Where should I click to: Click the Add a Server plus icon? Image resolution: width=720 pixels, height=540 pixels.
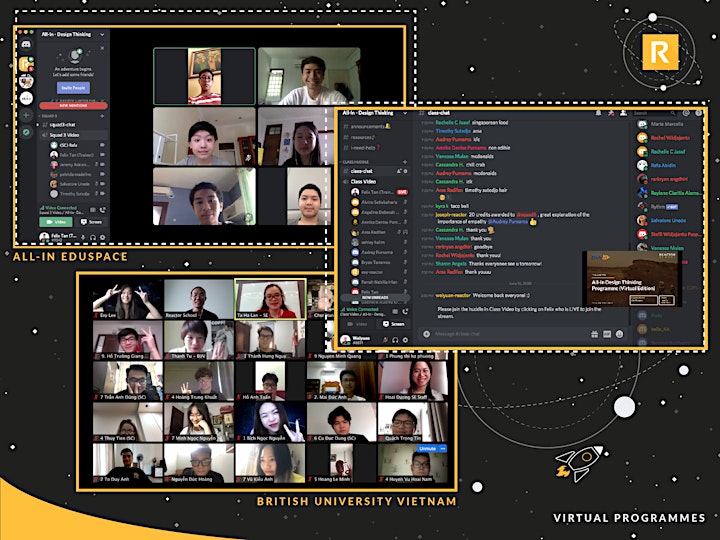point(26,115)
